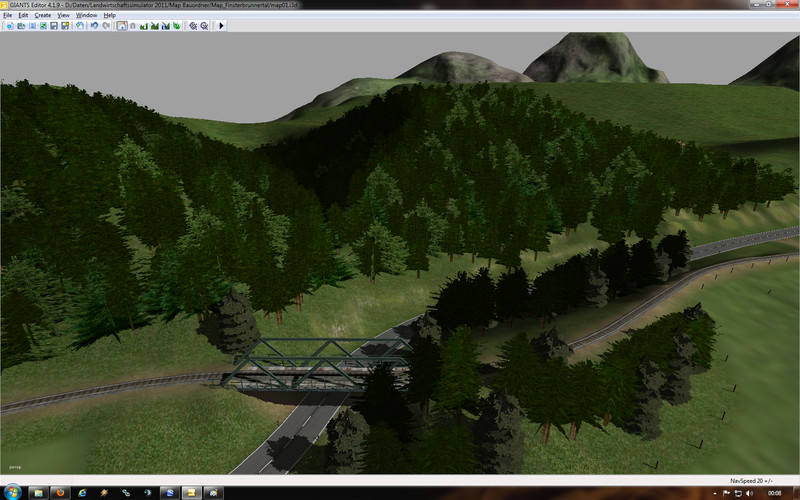Click the circular-arrow document icon left of Undo
The image size is (800, 500).
coord(80,26)
